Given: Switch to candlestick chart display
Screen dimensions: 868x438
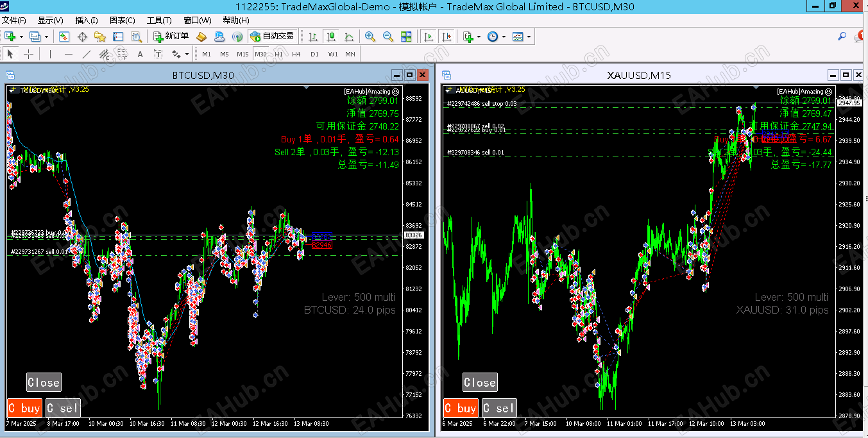Looking at the screenshot, I should (330, 37).
